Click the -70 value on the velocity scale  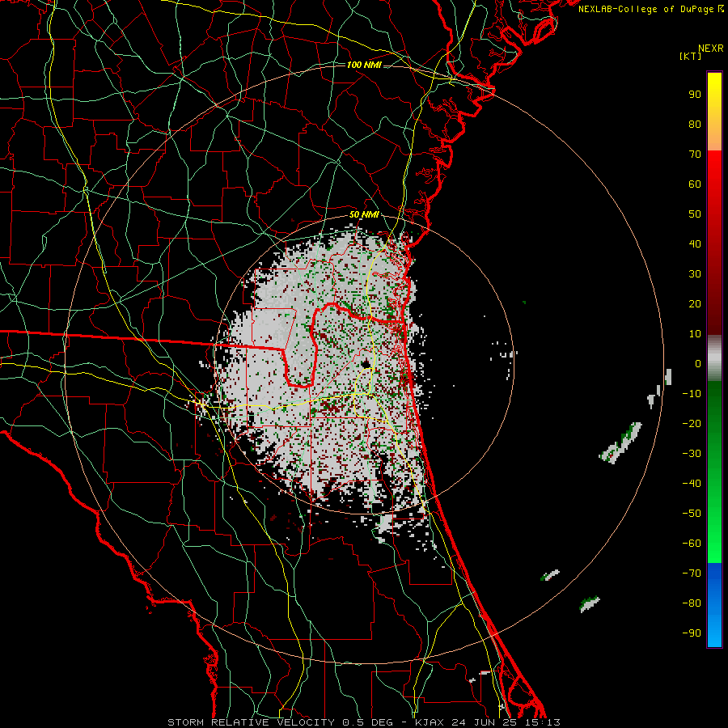pos(692,574)
